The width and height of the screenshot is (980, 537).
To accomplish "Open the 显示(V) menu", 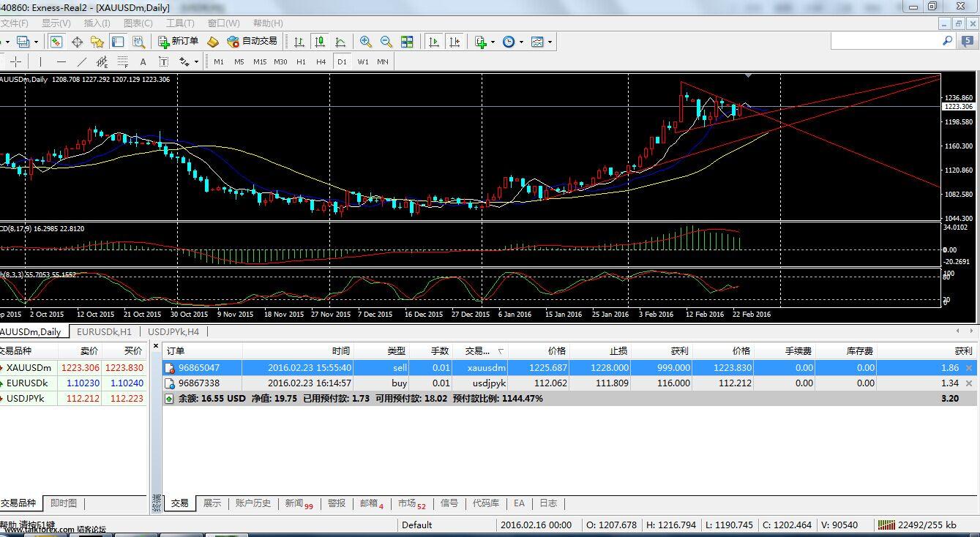I will (x=56, y=23).
